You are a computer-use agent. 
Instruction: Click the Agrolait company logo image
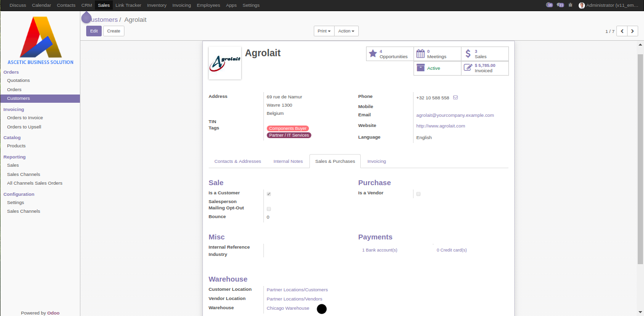tap(225, 63)
